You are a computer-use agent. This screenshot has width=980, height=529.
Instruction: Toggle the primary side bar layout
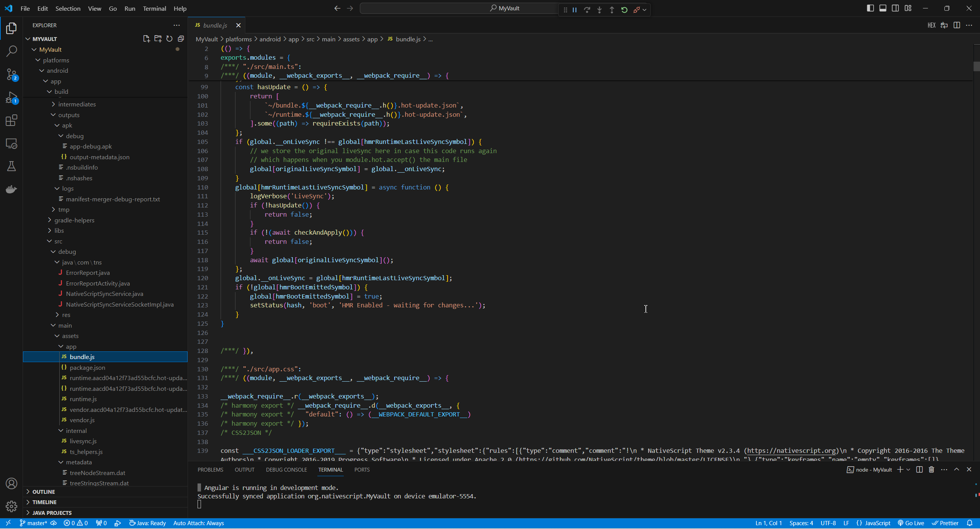click(870, 8)
